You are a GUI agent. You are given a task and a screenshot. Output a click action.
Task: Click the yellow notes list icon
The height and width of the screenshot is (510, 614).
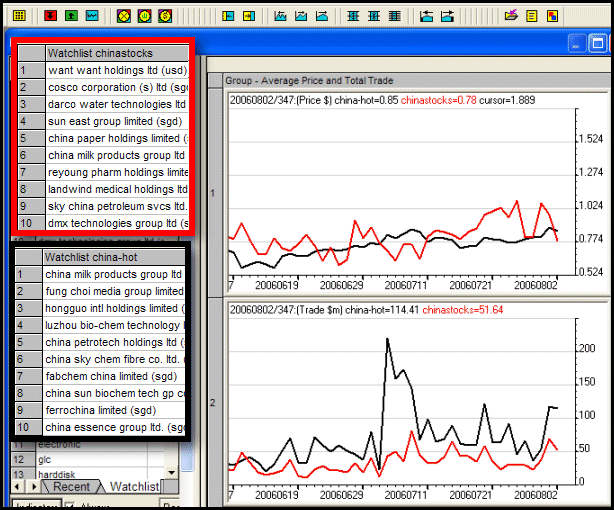coord(532,16)
